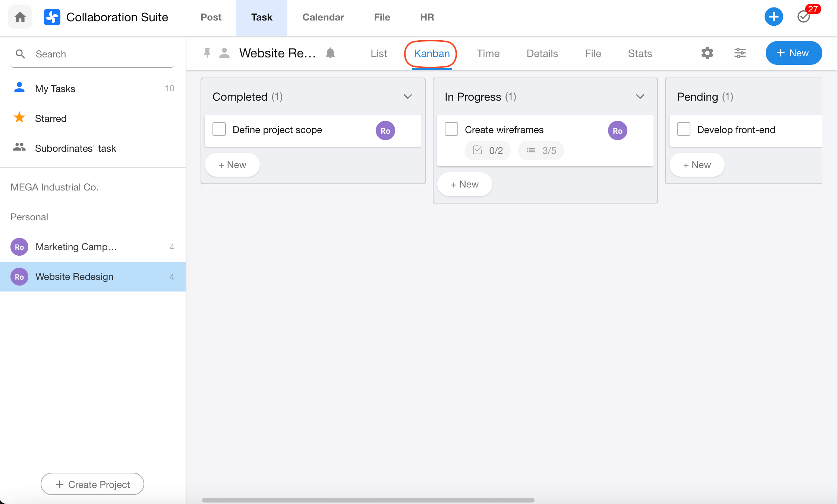Collapse the Completed column chevron

pos(408,97)
